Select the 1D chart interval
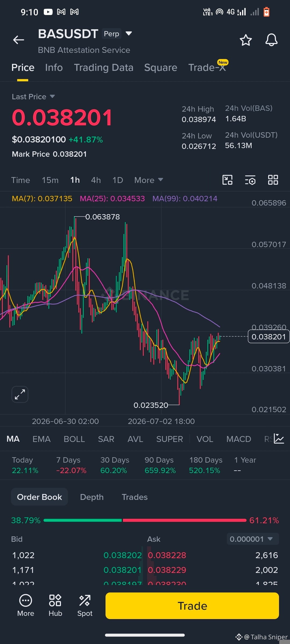Screen dimensions: 290x644 (118, 180)
